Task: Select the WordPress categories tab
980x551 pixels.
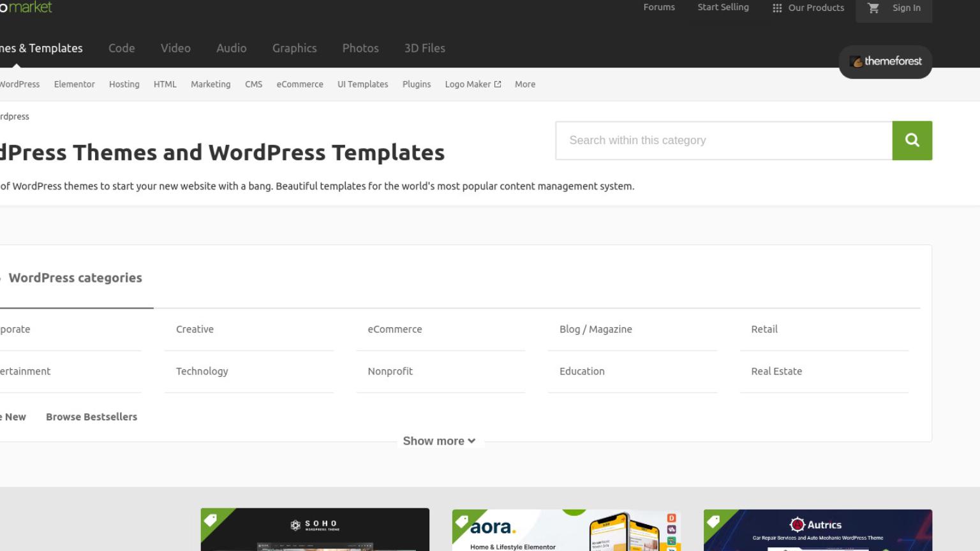Action: click(75, 278)
